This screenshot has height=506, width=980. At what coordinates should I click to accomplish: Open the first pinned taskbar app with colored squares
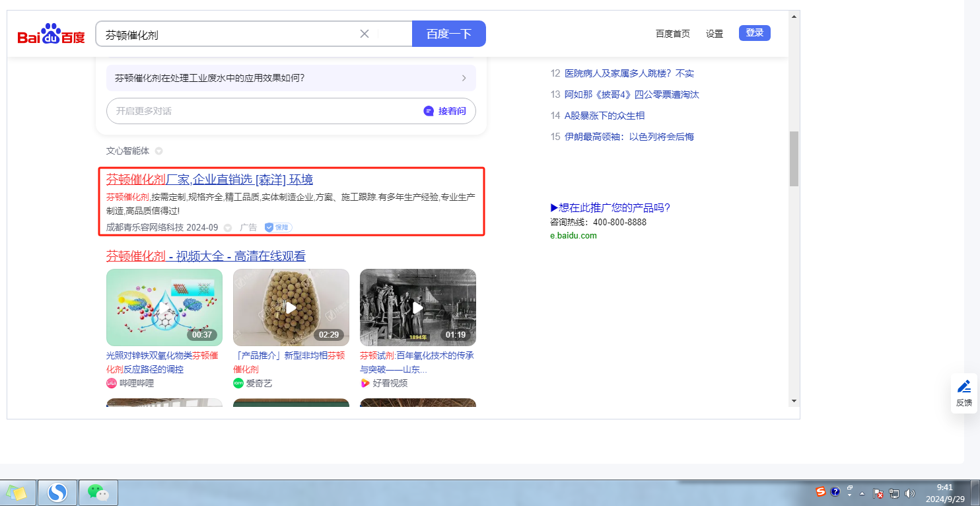[17, 493]
